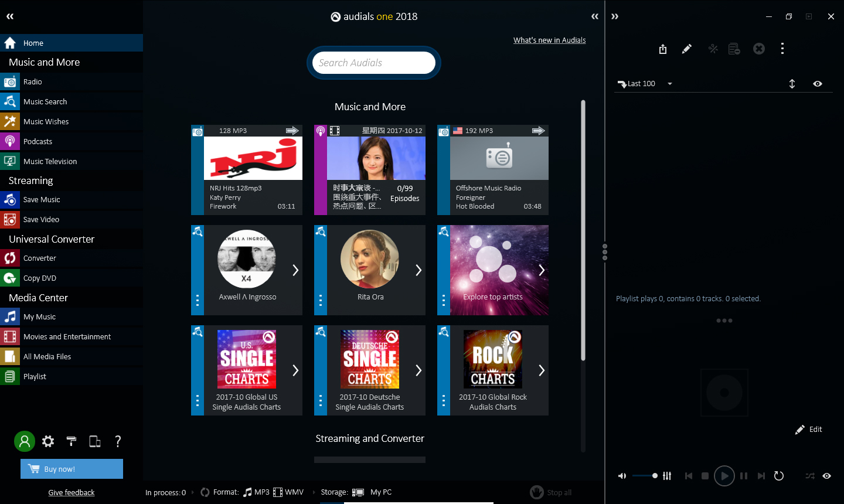Click the My PC storage setting

(372, 492)
